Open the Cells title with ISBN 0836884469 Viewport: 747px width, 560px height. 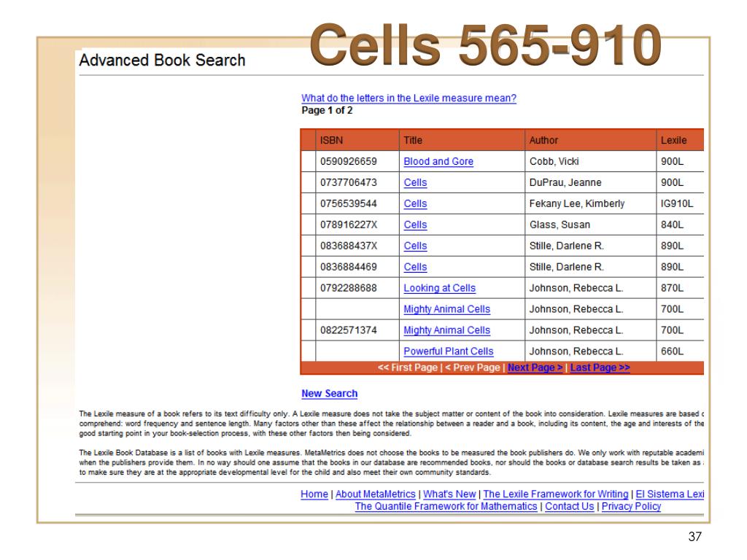click(415, 267)
